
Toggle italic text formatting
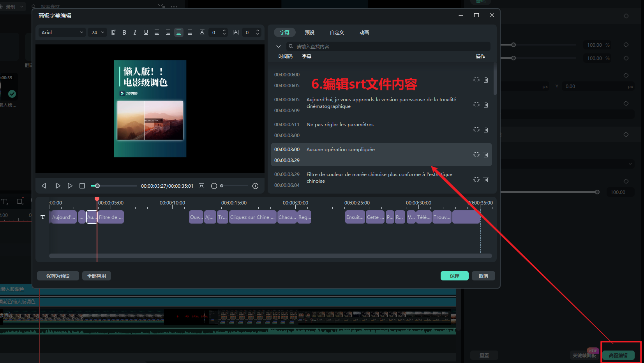tap(135, 32)
